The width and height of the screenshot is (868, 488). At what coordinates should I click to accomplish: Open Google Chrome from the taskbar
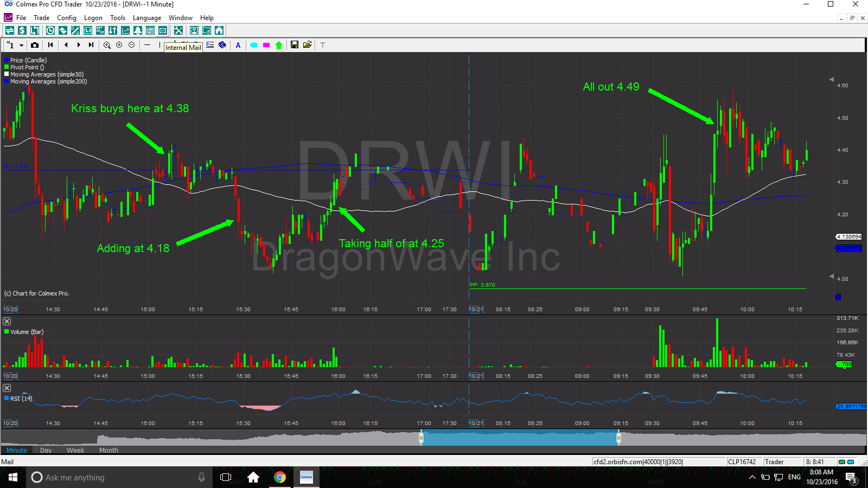tap(280, 477)
